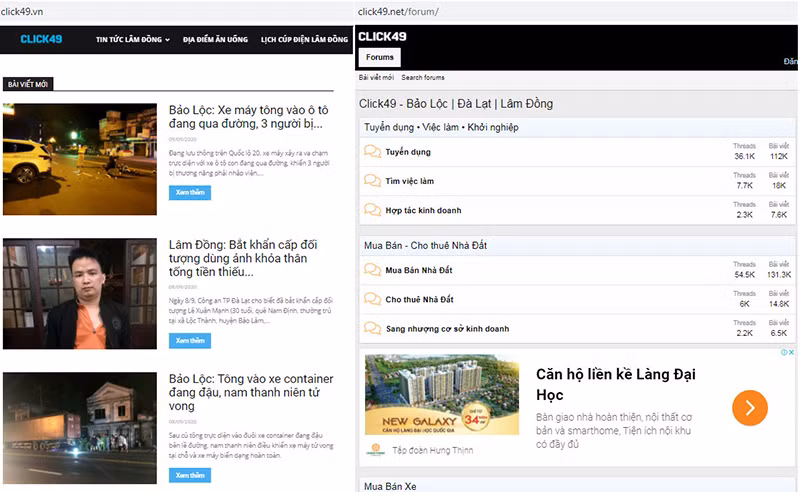Click the Căn hộ liền kề Làng Đại Học ad title
The height and width of the screenshot is (492, 800).
[x=615, y=384]
